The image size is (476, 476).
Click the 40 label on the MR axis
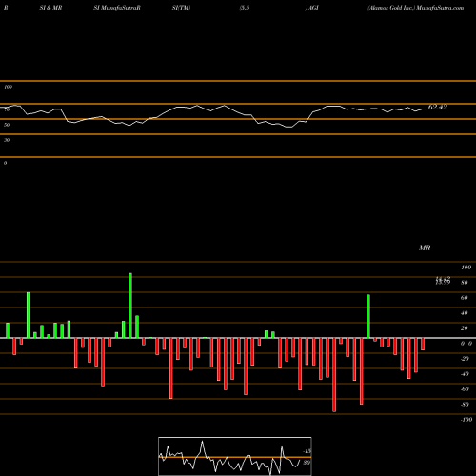pyautogui.click(x=465, y=313)
